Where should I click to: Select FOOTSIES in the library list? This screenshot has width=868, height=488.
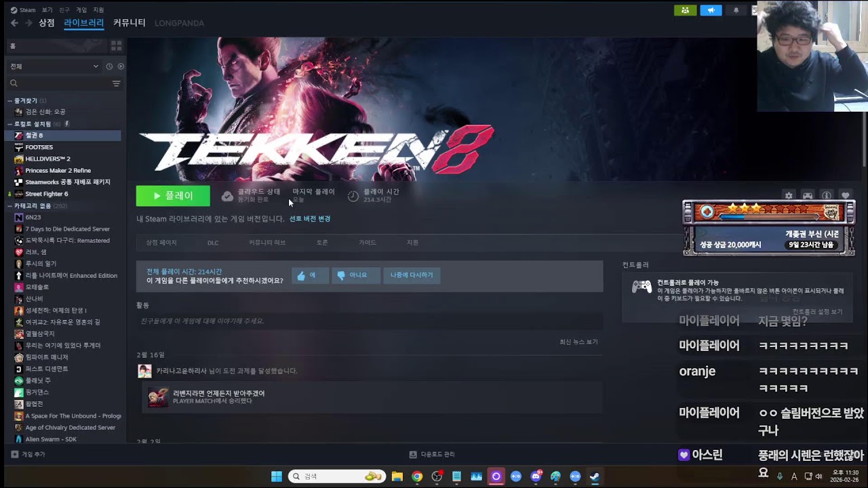(64, 147)
